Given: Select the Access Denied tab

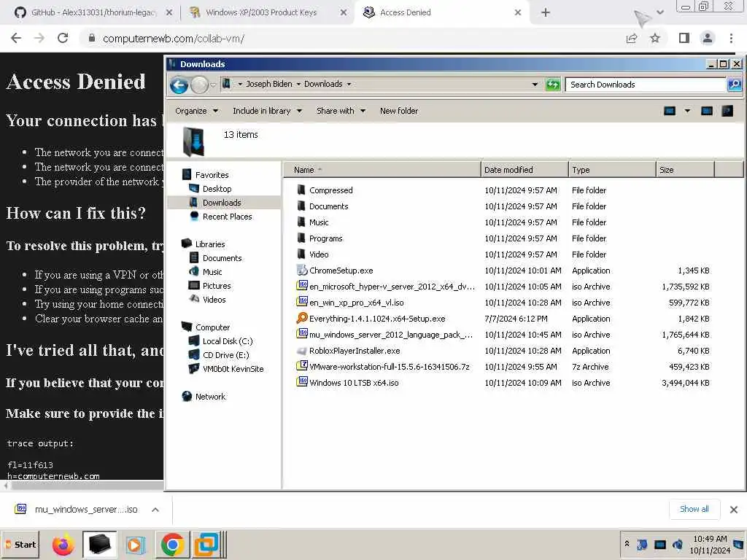Looking at the screenshot, I should click(x=441, y=12).
